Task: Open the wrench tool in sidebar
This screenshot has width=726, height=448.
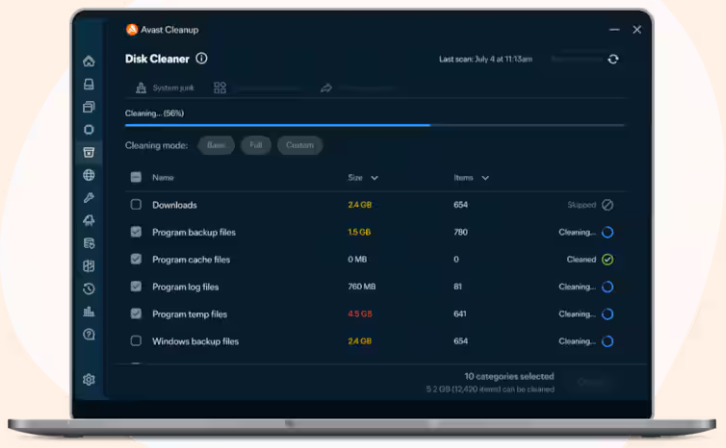Action: 89,198
